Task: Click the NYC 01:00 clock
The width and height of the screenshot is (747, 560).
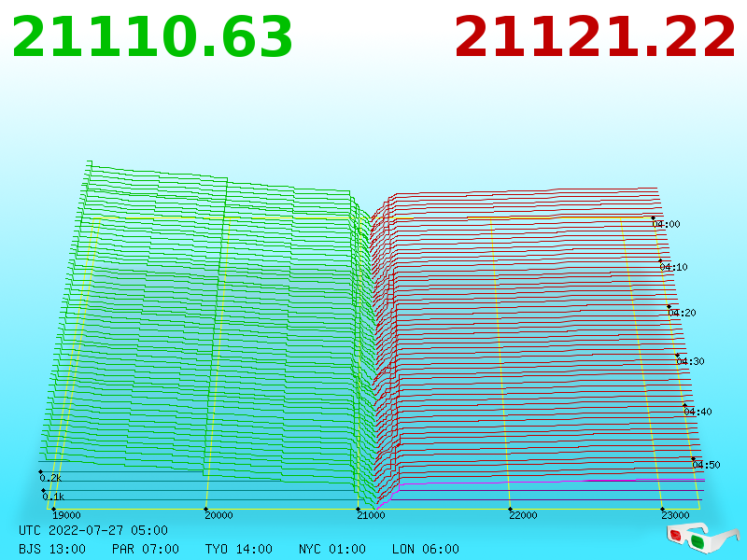Action: click(x=332, y=549)
